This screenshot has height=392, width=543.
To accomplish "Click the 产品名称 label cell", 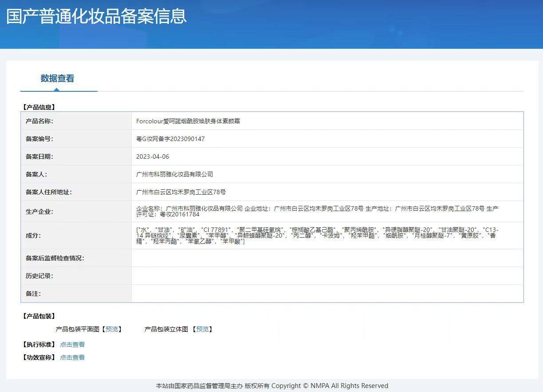I will coord(76,121).
